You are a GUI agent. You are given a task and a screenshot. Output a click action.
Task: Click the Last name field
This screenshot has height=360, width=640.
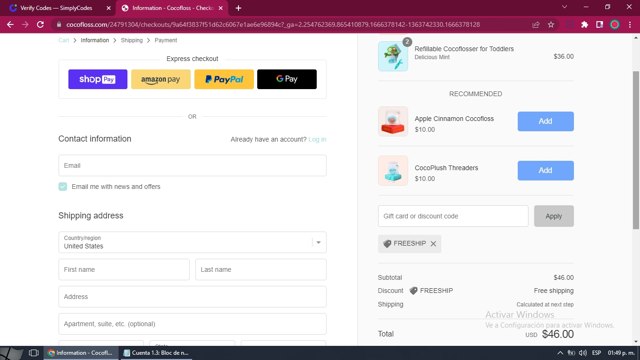(261, 269)
